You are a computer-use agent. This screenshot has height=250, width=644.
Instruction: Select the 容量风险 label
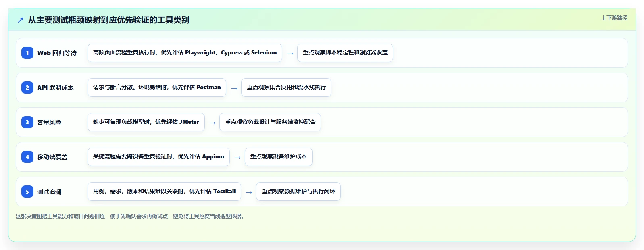[x=49, y=122]
